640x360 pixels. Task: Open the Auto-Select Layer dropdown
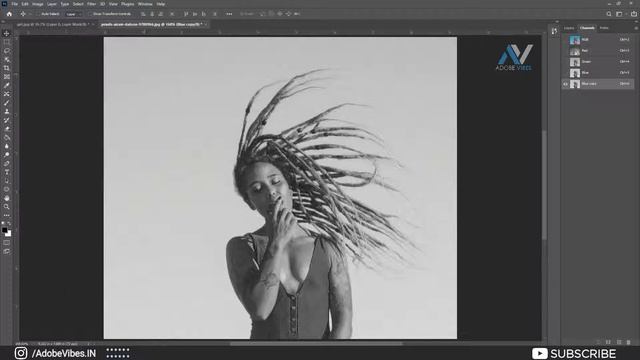click(x=73, y=14)
